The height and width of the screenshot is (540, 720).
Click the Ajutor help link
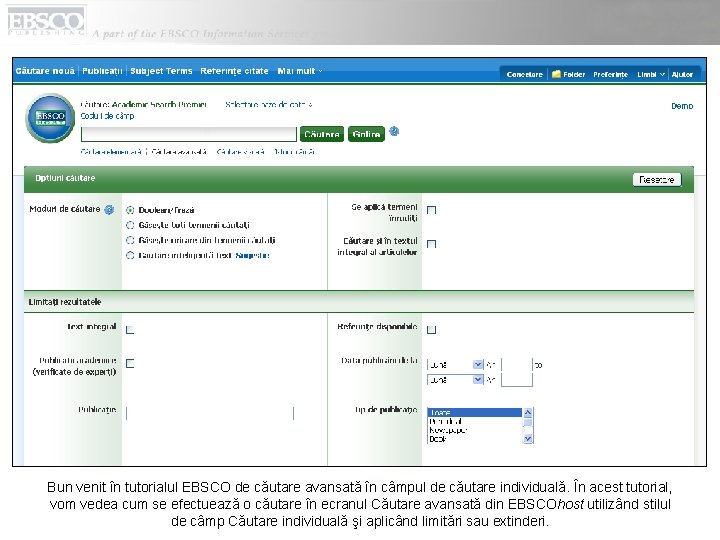coord(682,74)
